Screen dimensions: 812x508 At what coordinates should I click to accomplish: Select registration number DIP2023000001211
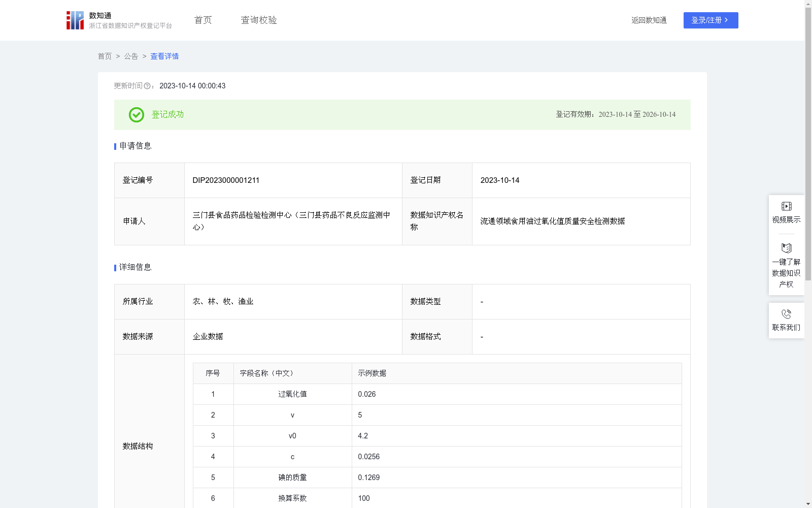pos(226,180)
